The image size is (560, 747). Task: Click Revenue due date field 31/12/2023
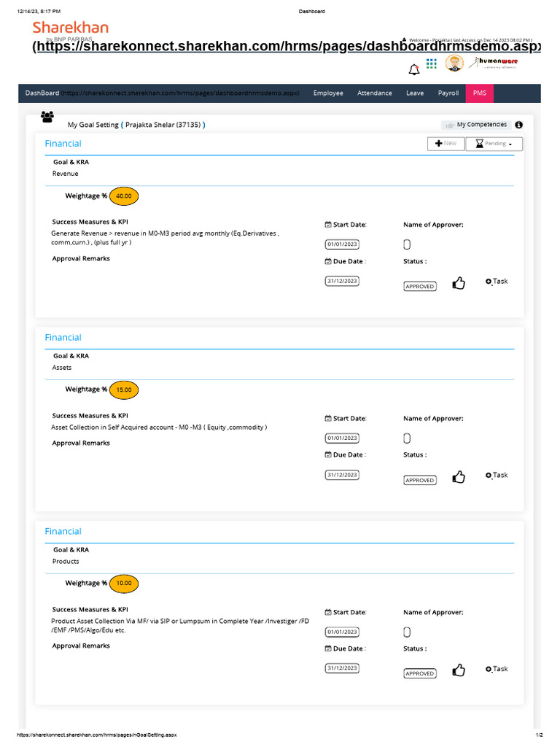[x=342, y=281]
